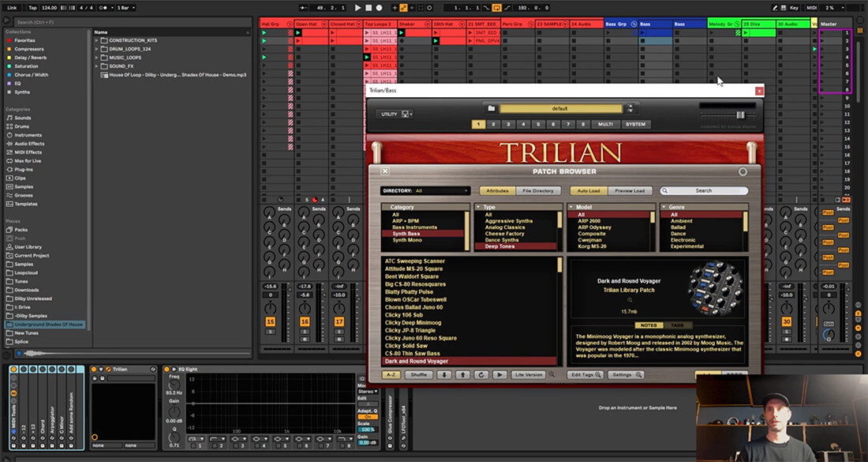Click the zoom icon under Trilian Library Patch

(630, 299)
